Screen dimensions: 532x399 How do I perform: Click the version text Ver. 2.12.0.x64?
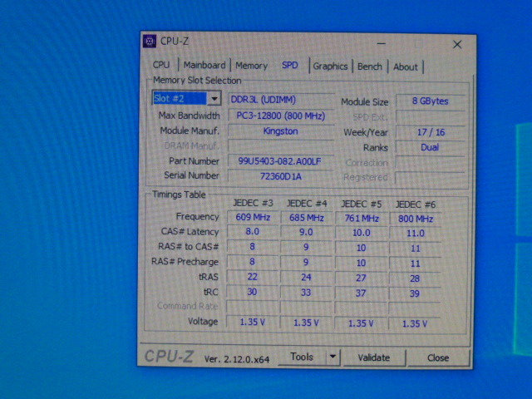[x=237, y=359]
